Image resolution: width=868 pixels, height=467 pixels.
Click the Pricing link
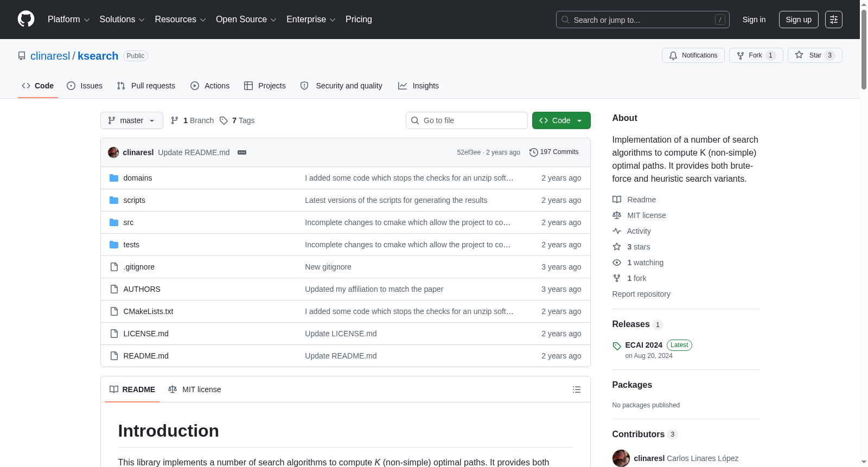pos(359,20)
